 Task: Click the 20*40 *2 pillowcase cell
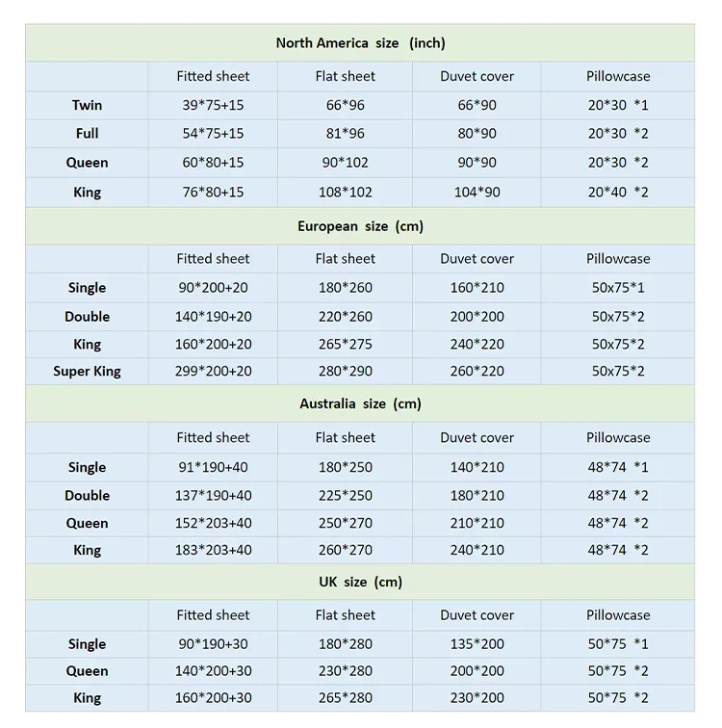pyautogui.click(x=618, y=192)
